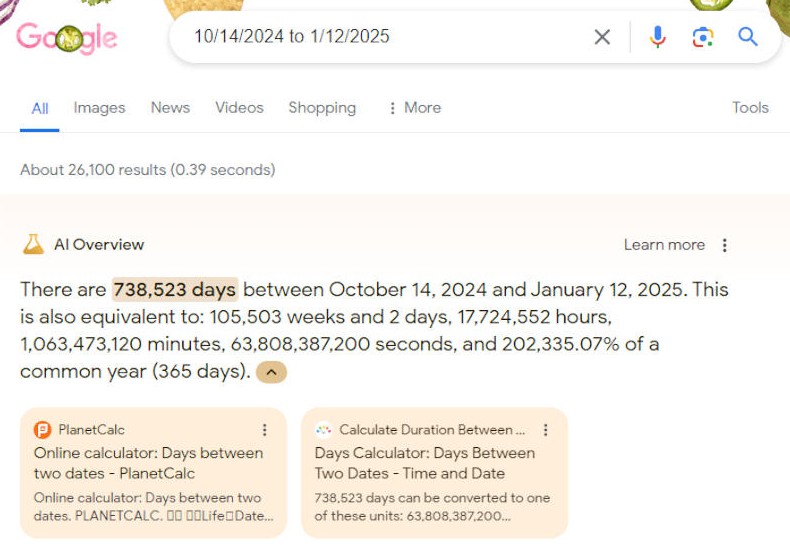
Task: Switch to the News tab
Action: [x=170, y=107]
